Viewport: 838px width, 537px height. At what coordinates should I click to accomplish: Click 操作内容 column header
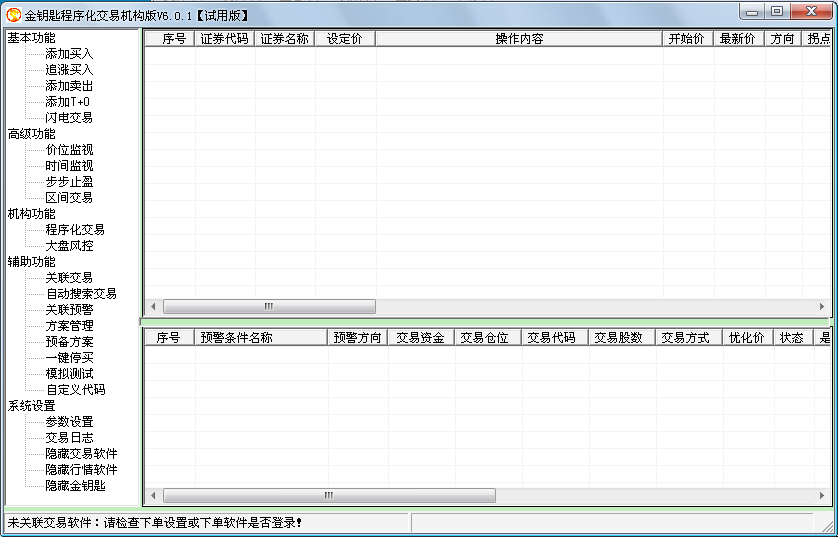(519, 39)
